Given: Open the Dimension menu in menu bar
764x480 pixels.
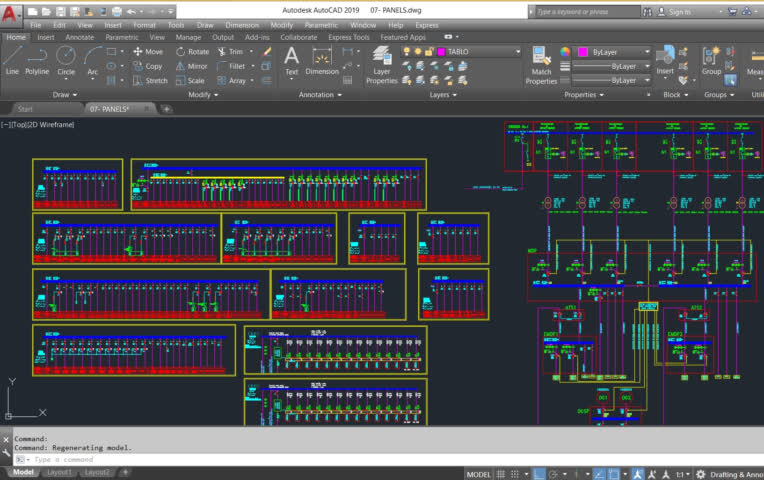Looking at the screenshot, I should pos(241,24).
